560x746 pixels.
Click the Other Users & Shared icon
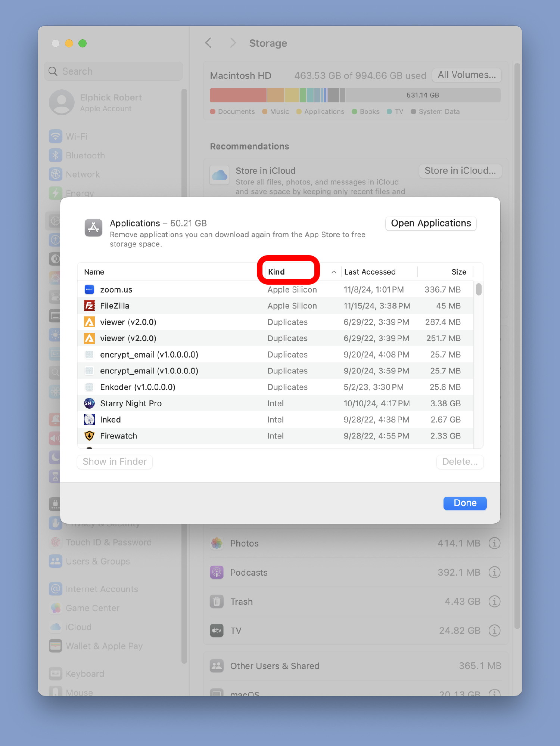tap(217, 666)
